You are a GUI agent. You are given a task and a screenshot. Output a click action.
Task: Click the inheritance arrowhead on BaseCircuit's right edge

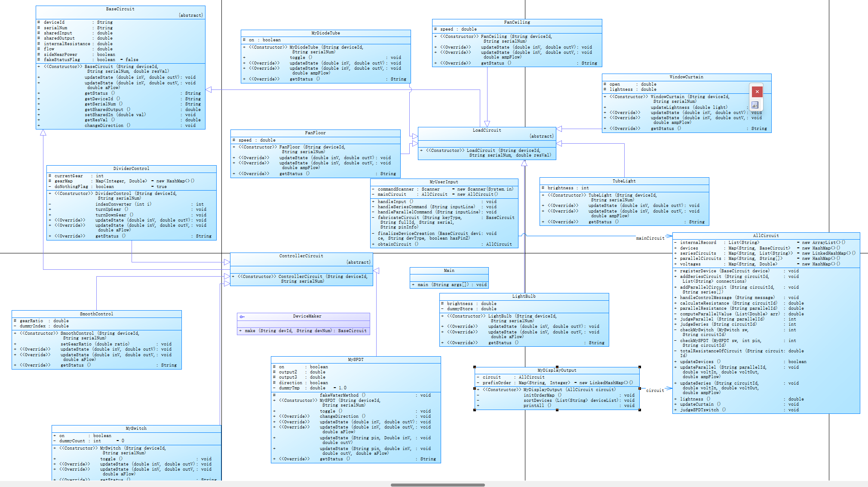[209, 89]
